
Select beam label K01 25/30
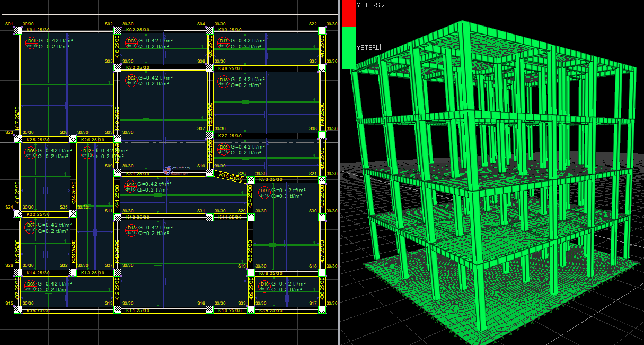pyautogui.click(x=38, y=30)
